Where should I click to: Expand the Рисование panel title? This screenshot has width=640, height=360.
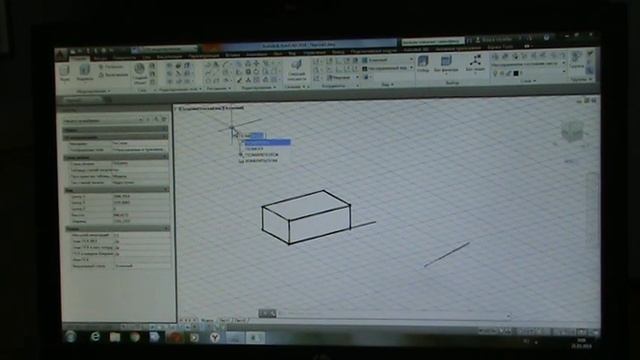tap(218, 88)
